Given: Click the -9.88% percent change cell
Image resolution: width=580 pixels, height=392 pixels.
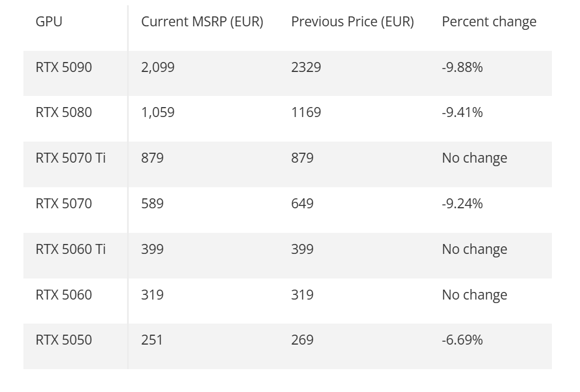Looking at the screenshot, I should (462, 67).
